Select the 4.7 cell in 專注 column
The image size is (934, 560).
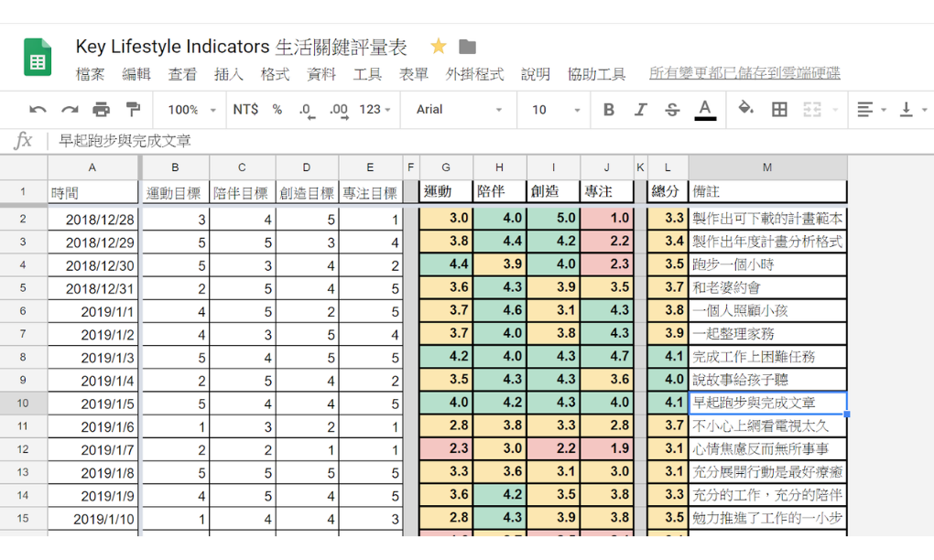606,357
